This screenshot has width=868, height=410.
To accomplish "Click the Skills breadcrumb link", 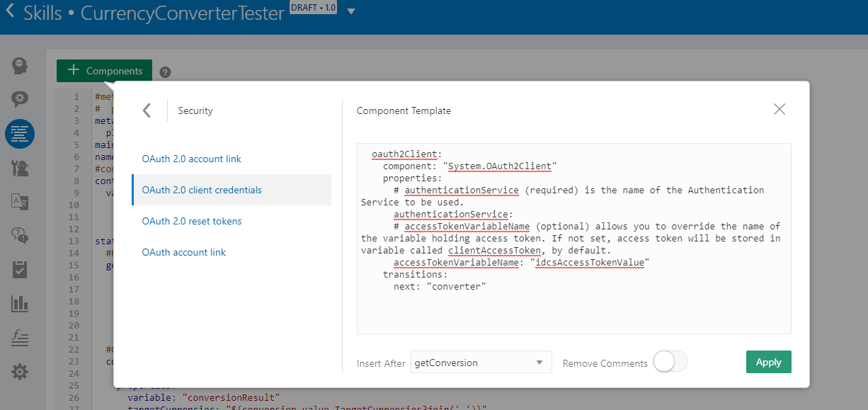I will (44, 12).
